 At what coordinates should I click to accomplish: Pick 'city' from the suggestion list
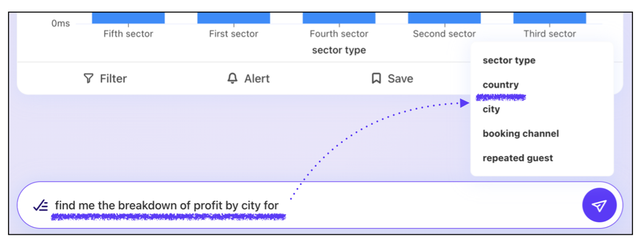pyautogui.click(x=491, y=109)
